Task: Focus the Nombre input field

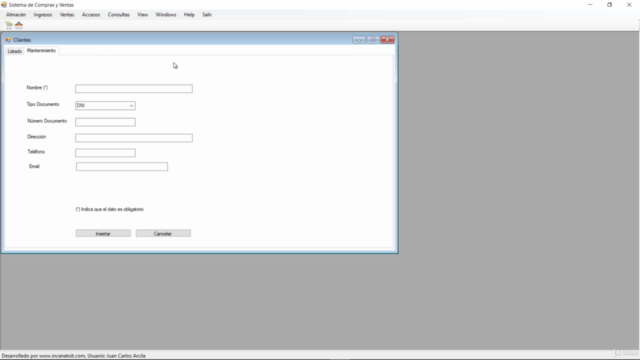Action: [134, 89]
